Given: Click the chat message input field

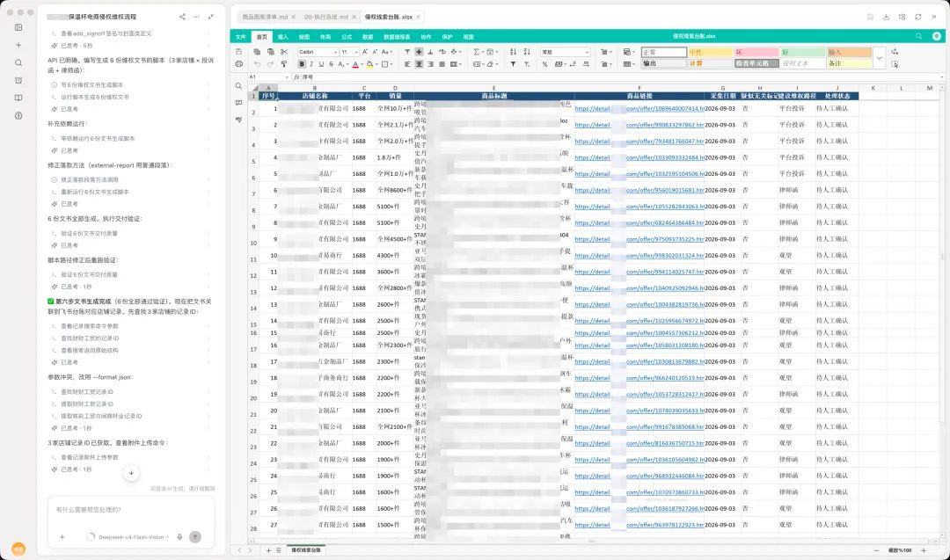Looking at the screenshot, I should 131,510.
